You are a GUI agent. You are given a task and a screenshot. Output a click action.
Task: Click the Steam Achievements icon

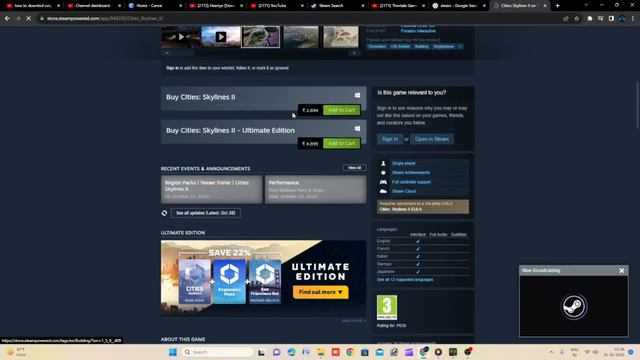383,173
